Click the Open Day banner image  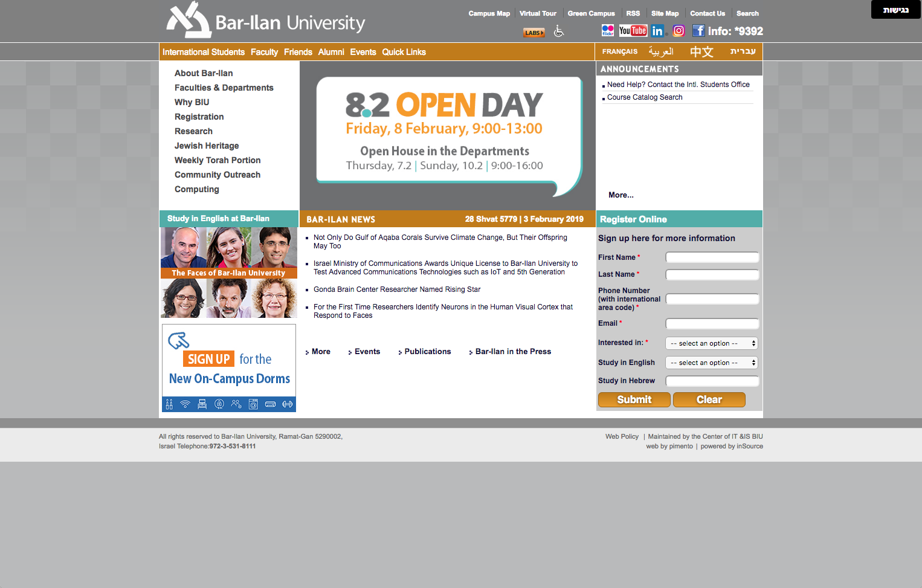coord(448,136)
